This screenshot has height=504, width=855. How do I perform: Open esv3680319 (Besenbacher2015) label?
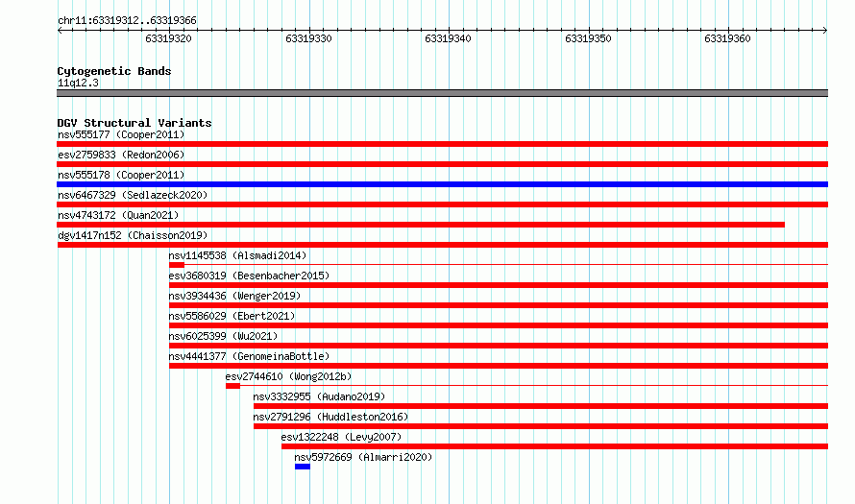(x=249, y=276)
